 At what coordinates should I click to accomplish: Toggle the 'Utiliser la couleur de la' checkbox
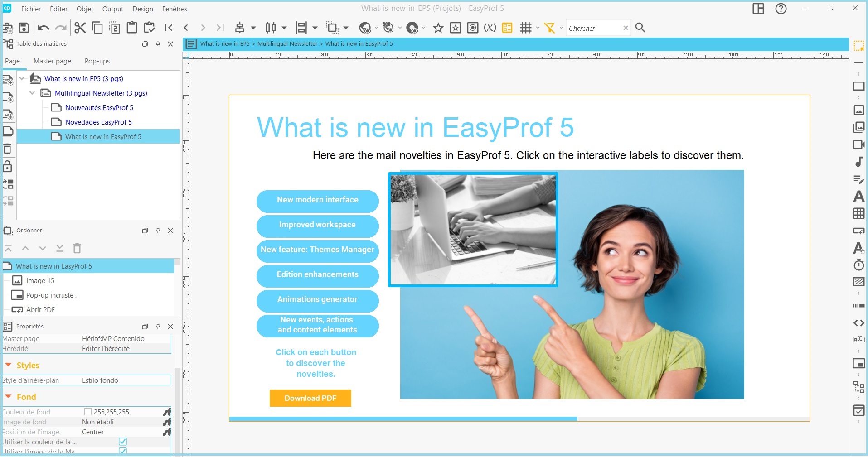click(123, 442)
